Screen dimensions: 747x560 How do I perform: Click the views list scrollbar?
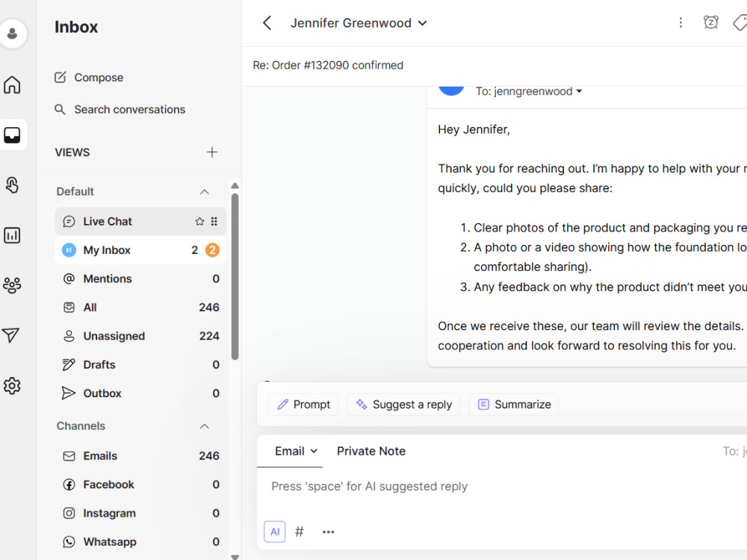235,276
